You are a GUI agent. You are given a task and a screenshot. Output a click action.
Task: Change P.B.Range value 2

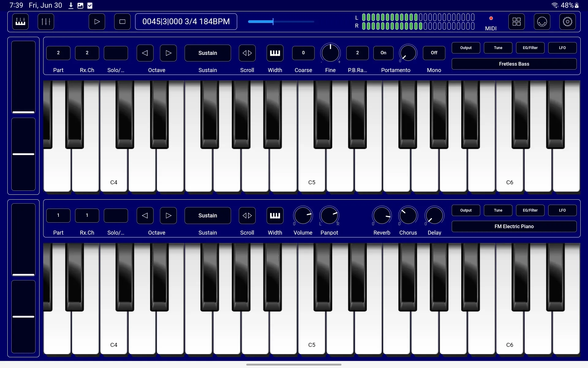point(357,53)
